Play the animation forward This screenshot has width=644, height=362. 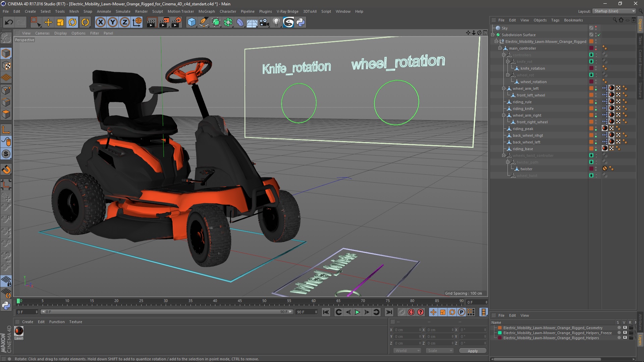[x=357, y=312]
